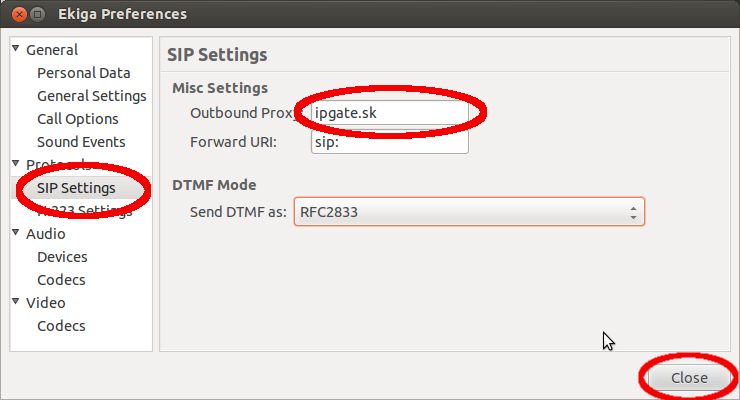Click the titlebar maximize button

pos(38,15)
